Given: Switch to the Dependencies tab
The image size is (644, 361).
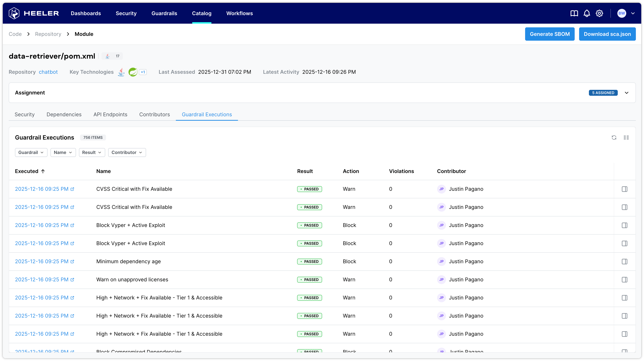Looking at the screenshot, I should pyautogui.click(x=64, y=114).
